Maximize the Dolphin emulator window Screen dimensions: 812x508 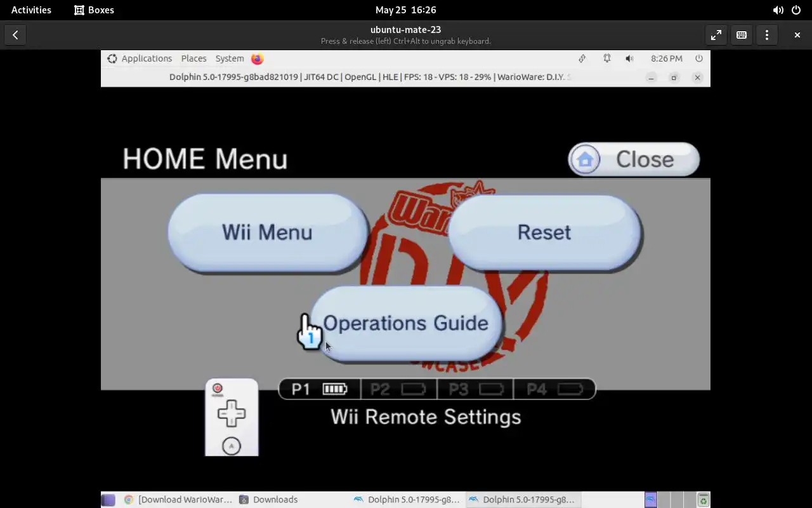coord(674,77)
